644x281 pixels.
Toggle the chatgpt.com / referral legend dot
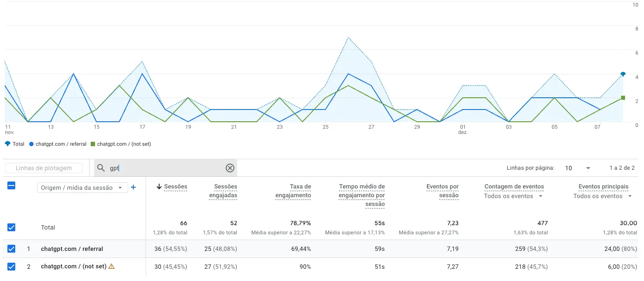tap(31, 144)
